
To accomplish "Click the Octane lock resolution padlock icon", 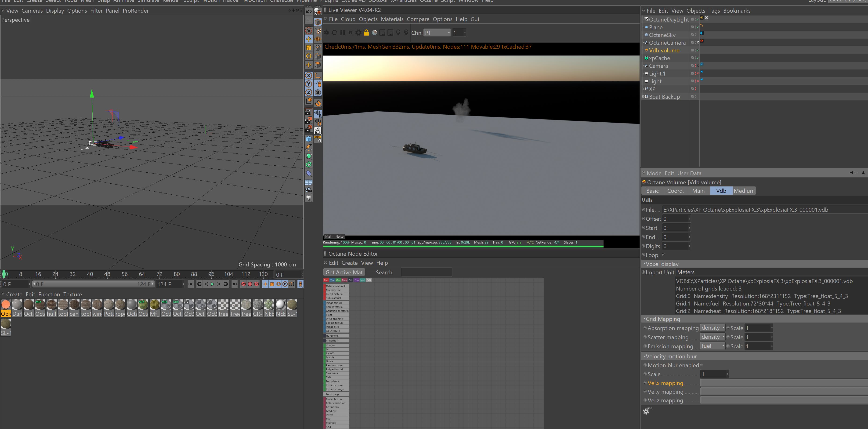I will point(366,33).
